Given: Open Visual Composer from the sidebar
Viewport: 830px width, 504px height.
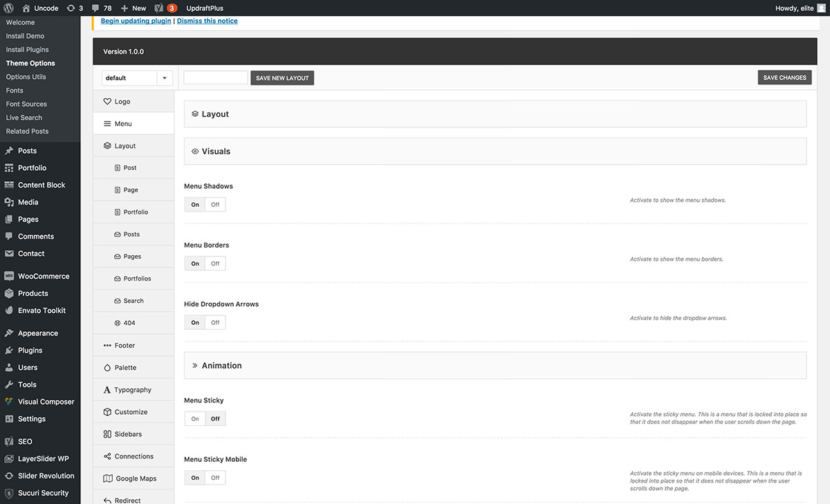Looking at the screenshot, I should 44,401.
